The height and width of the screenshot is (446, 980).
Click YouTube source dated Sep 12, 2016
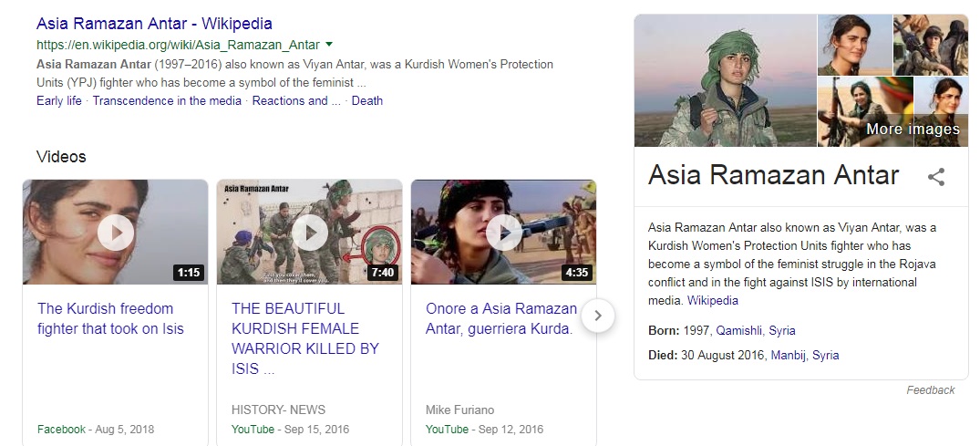pos(447,429)
